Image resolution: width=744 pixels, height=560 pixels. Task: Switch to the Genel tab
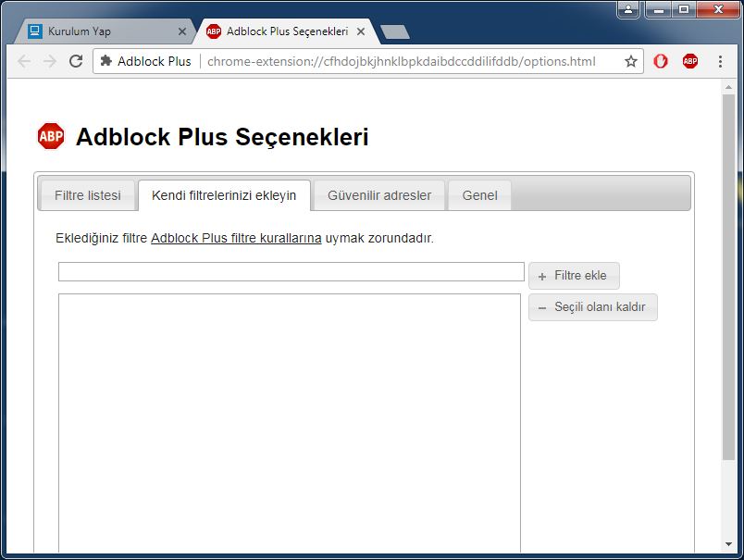coord(479,195)
